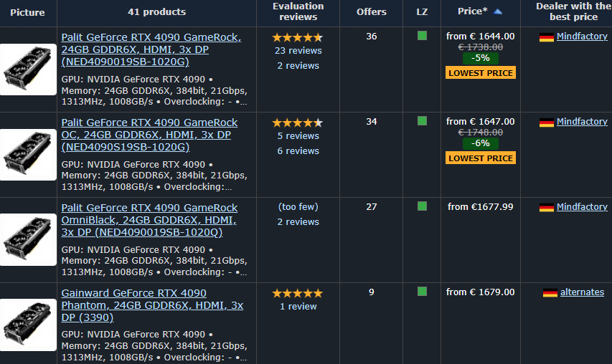The height and width of the screenshot is (364, 612).
Task: Click the -6% discount badge
Action: 481,143
